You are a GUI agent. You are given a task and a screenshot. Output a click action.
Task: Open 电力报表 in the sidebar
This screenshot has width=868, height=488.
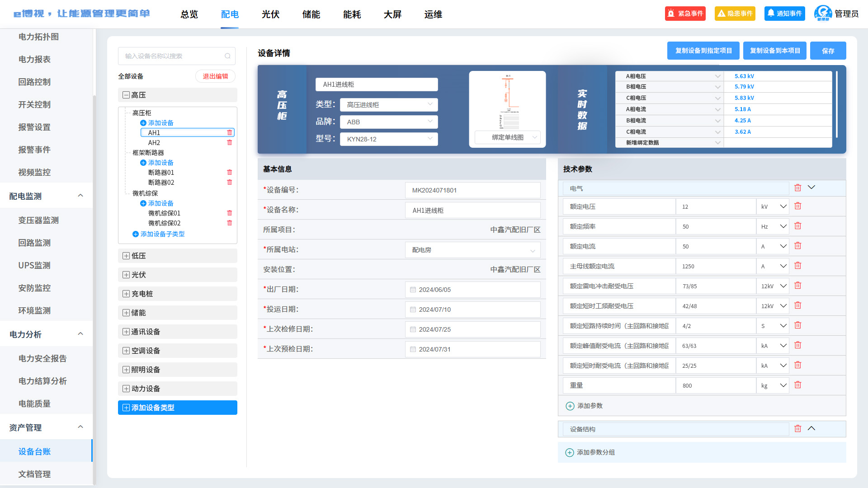pos(34,60)
